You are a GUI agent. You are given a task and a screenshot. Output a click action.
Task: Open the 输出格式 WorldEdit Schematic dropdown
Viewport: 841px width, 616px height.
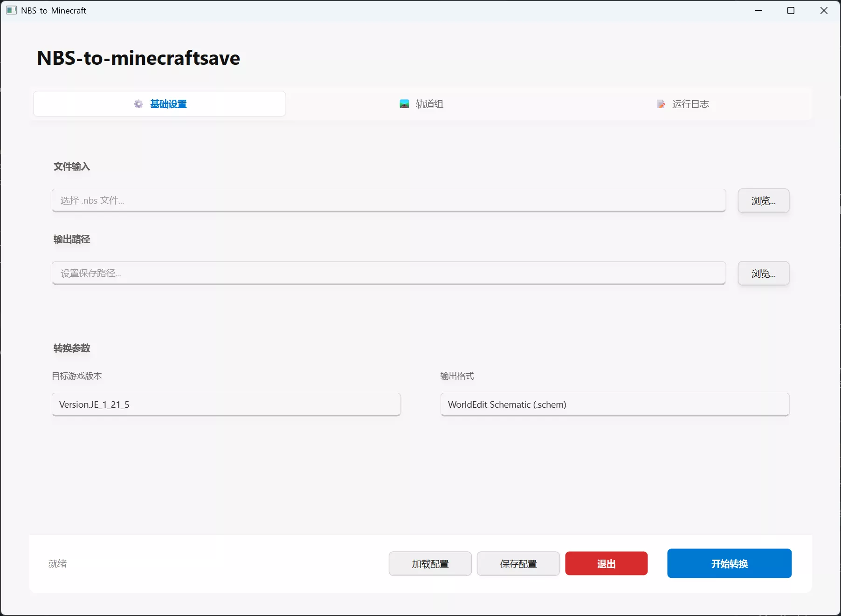pyautogui.click(x=614, y=404)
